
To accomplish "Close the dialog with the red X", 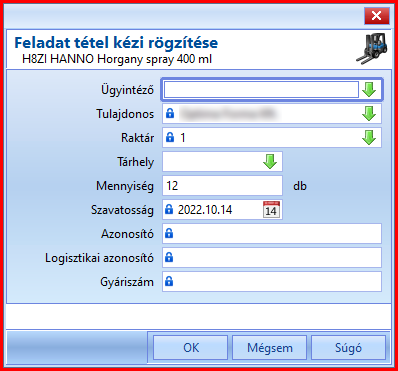I will click(x=377, y=16).
